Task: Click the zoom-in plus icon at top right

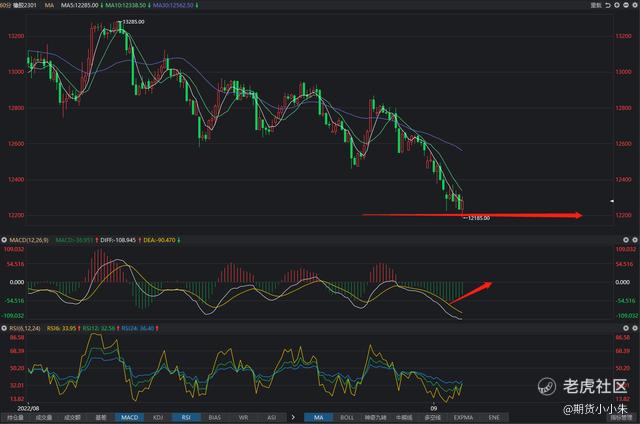Action: click(x=617, y=5)
